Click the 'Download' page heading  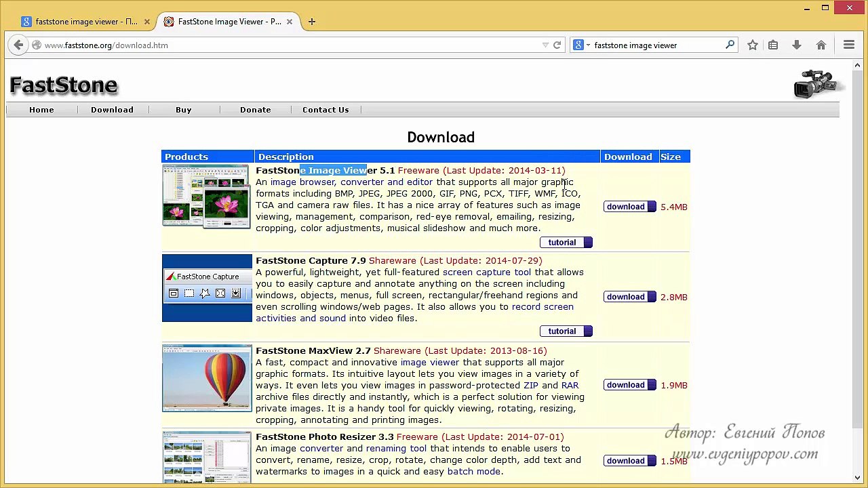click(x=441, y=138)
